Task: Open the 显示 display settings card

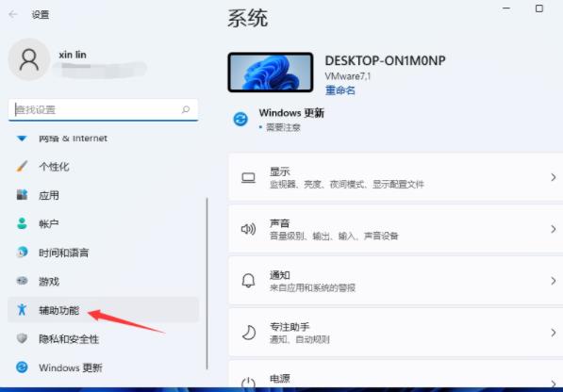Action: 396,177
